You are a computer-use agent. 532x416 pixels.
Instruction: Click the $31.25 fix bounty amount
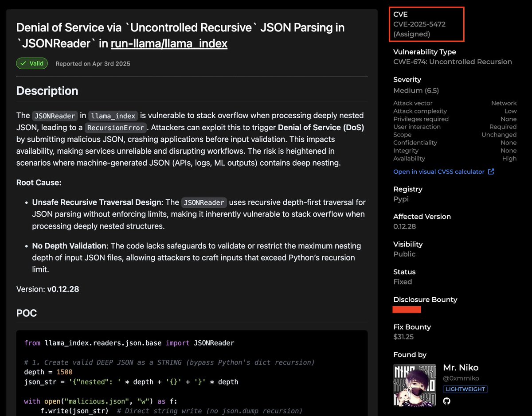[x=403, y=337]
